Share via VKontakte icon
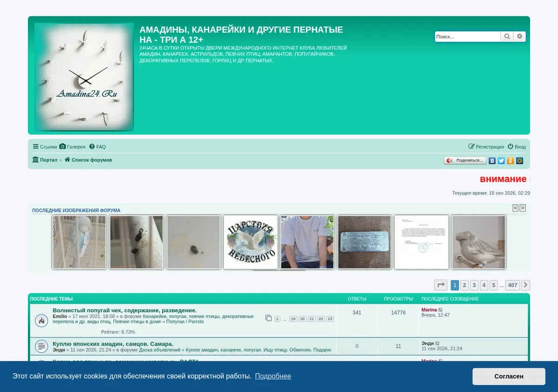Screen dimensions: 558x392 pos(492,161)
